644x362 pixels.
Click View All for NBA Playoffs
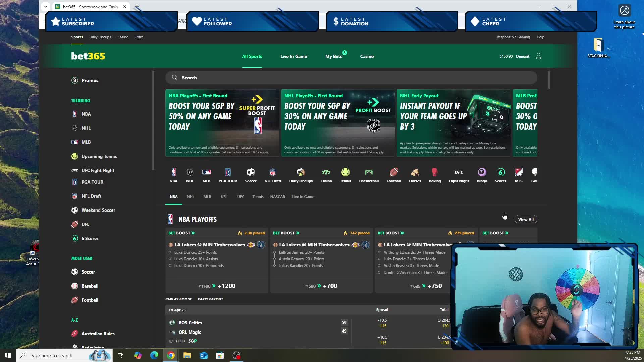click(x=526, y=219)
